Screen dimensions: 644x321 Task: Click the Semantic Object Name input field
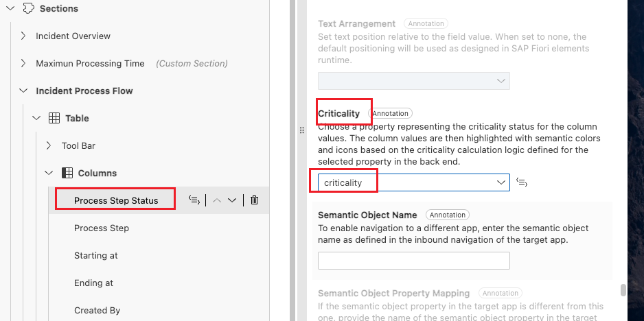413,261
